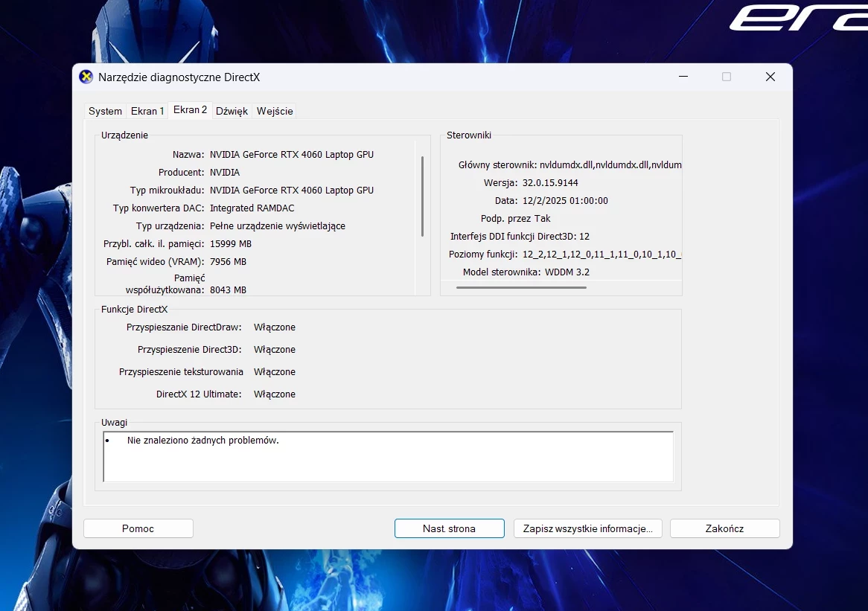
Task: Click the Pomoc button
Action: click(x=138, y=528)
